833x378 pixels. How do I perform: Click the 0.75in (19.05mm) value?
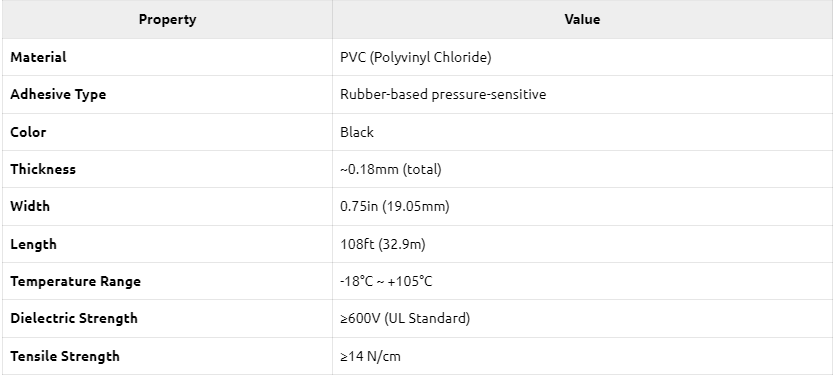[395, 206]
